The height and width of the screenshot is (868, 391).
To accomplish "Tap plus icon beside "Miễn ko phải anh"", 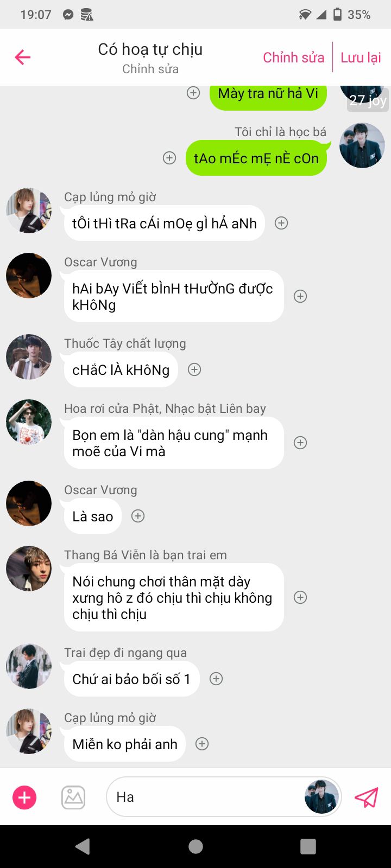I will coord(202,744).
